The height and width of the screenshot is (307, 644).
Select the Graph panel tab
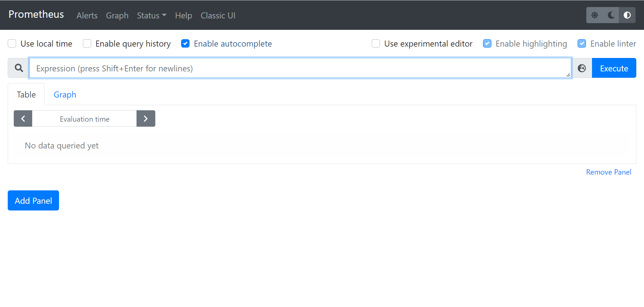point(65,95)
